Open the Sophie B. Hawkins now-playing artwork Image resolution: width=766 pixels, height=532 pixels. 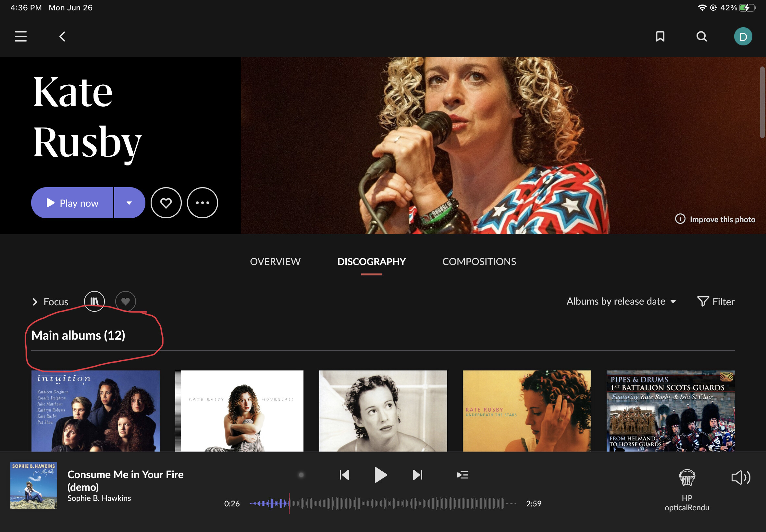34,485
